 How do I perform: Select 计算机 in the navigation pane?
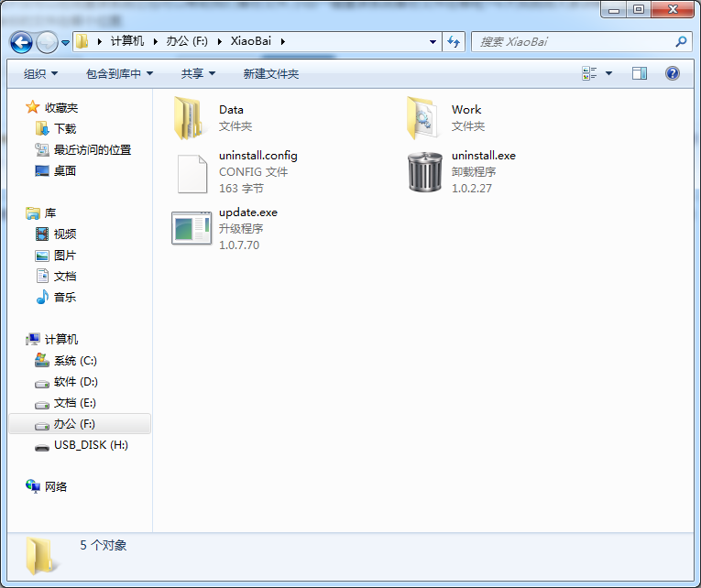pyautogui.click(x=61, y=340)
